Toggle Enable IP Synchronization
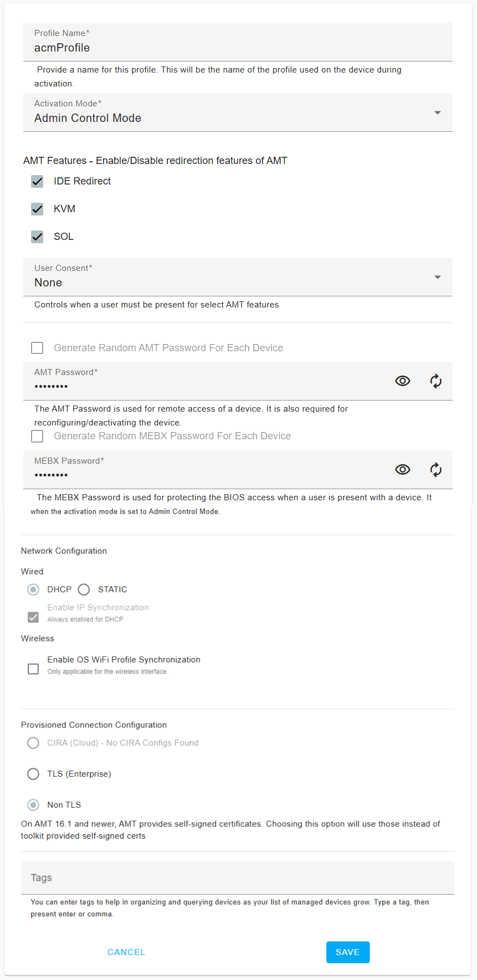Screen dimensions: 477x980 tap(33, 617)
